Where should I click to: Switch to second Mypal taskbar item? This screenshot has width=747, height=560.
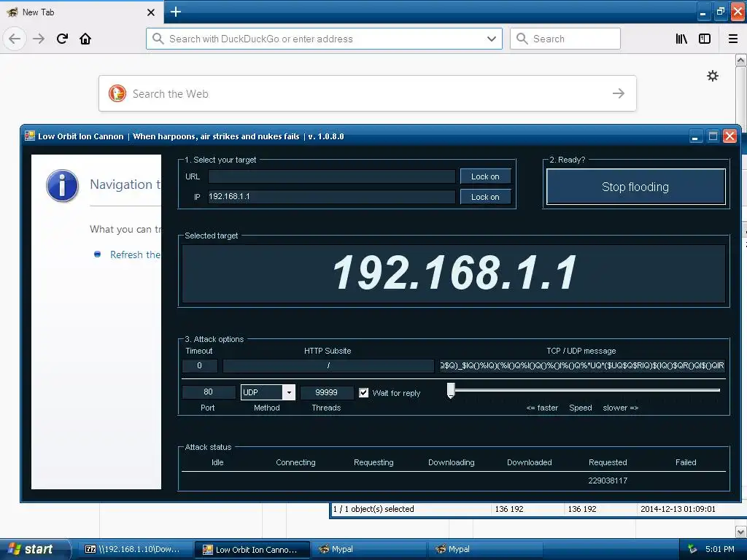click(x=485, y=549)
